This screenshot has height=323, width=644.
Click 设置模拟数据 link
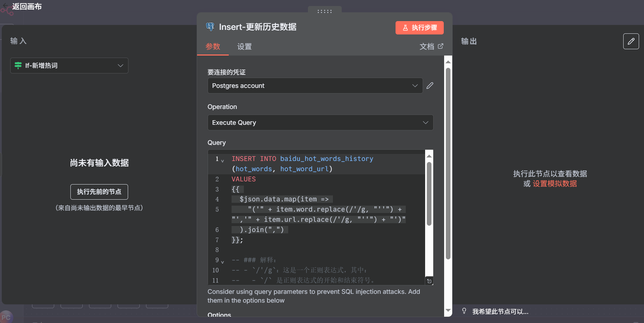[x=555, y=184]
